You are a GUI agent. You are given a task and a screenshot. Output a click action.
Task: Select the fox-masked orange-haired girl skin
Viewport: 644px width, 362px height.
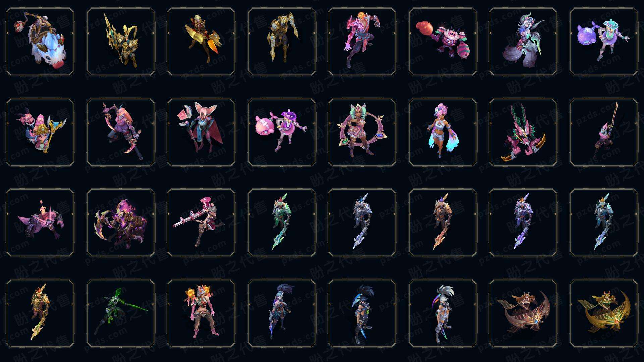pos(201,313)
